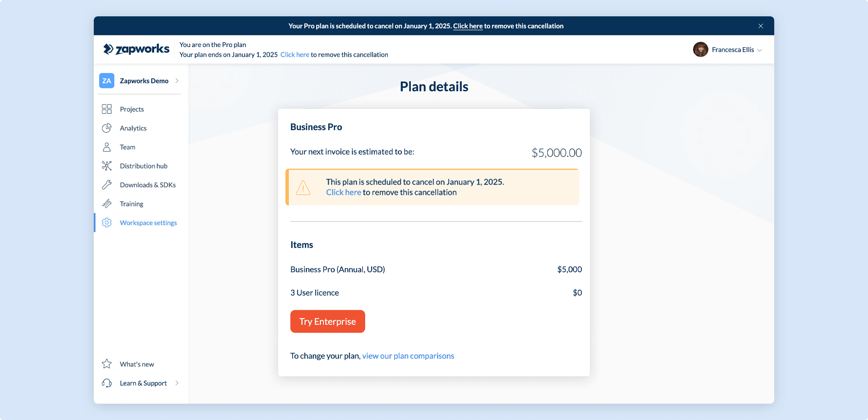868x420 pixels.
Task: Click the Analytics pie chart icon
Action: (x=106, y=128)
